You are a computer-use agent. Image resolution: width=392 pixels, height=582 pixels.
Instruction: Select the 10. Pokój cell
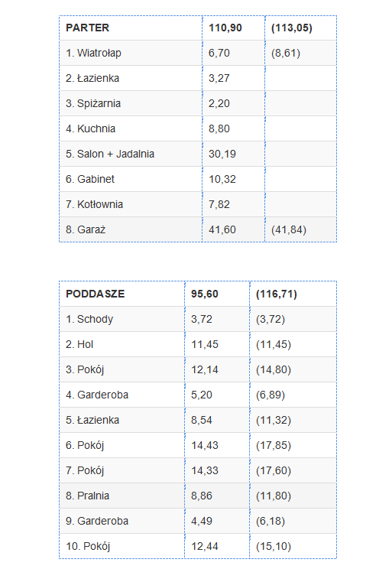(122, 546)
